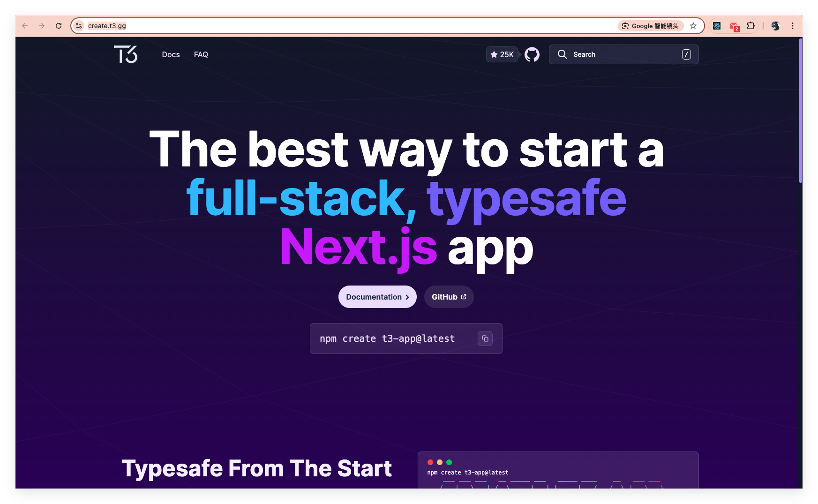The width and height of the screenshot is (818, 504).
Task: Click the browser back arrow
Action: [25, 26]
